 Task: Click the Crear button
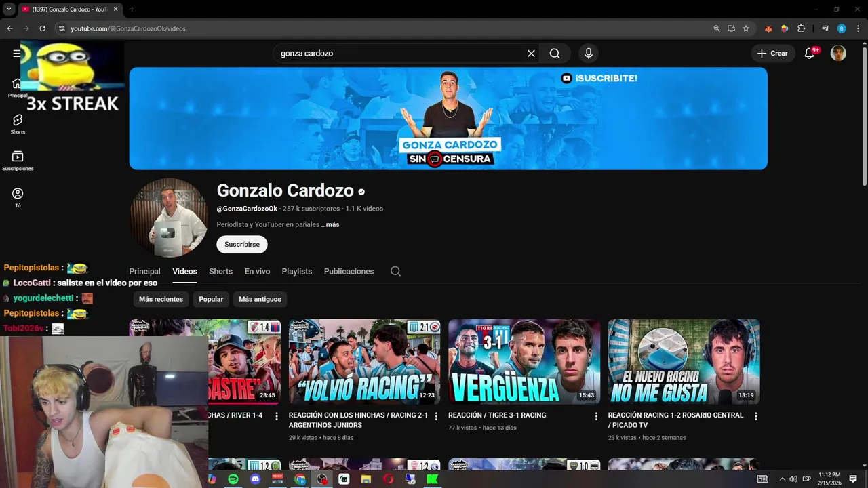(772, 53)
